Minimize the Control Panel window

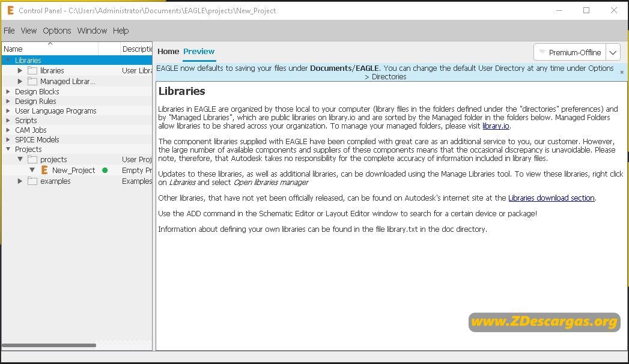559,10
